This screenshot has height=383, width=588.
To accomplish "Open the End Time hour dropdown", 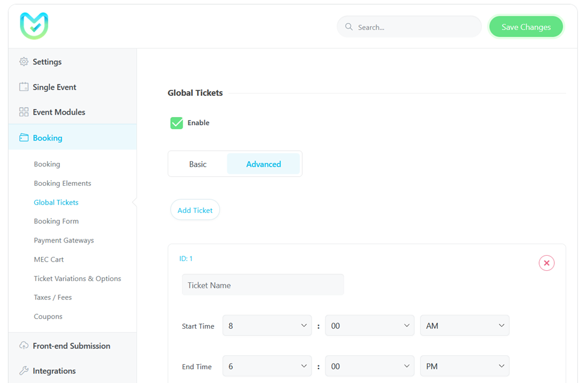I will click(267, 366).
